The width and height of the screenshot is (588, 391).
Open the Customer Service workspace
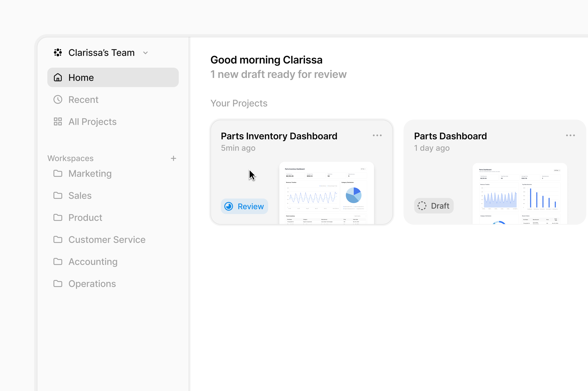(x=113, y=240)
